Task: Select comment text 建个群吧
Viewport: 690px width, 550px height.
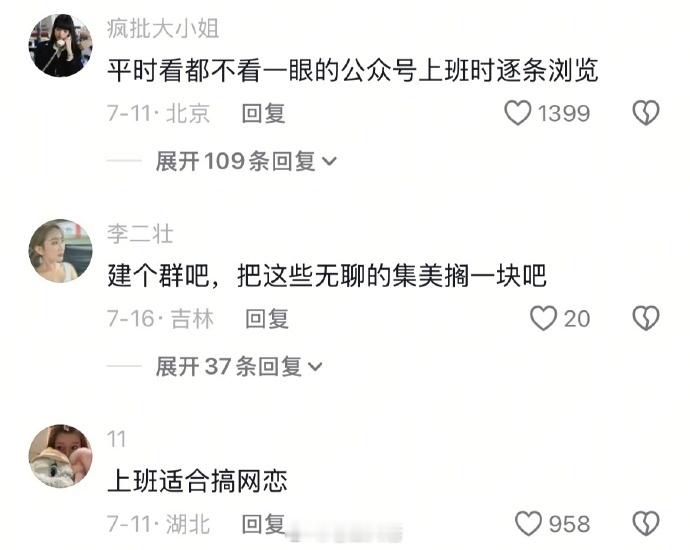Action: click(159, 276)
